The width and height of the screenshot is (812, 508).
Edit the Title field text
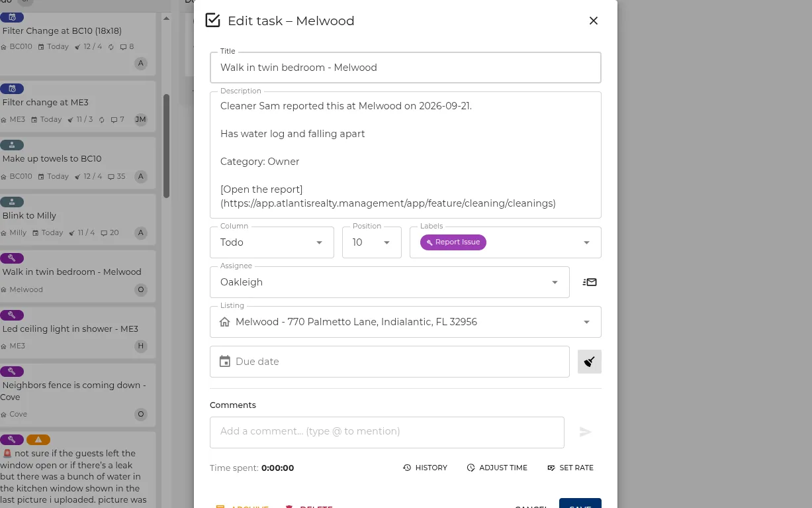point(406,68)
